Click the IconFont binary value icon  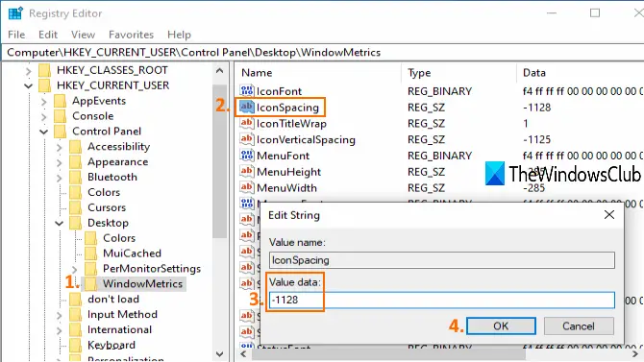(247, 90)
